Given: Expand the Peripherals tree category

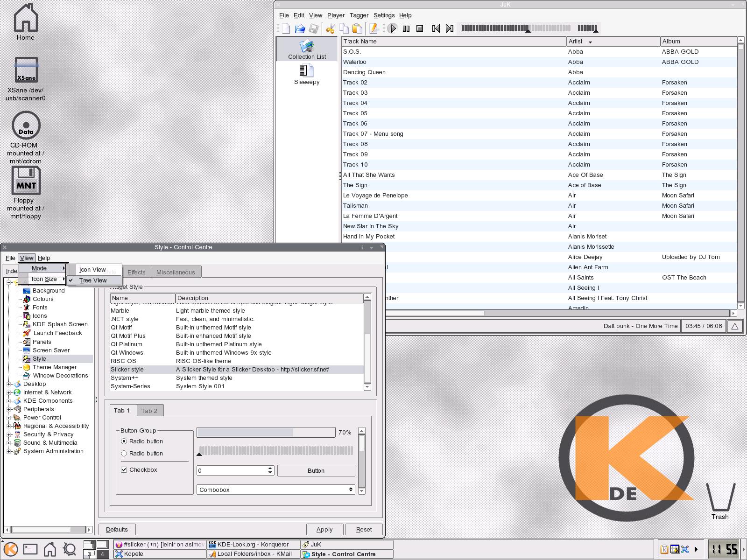Looking at the screenshot, I should click(x=9, y=409).
